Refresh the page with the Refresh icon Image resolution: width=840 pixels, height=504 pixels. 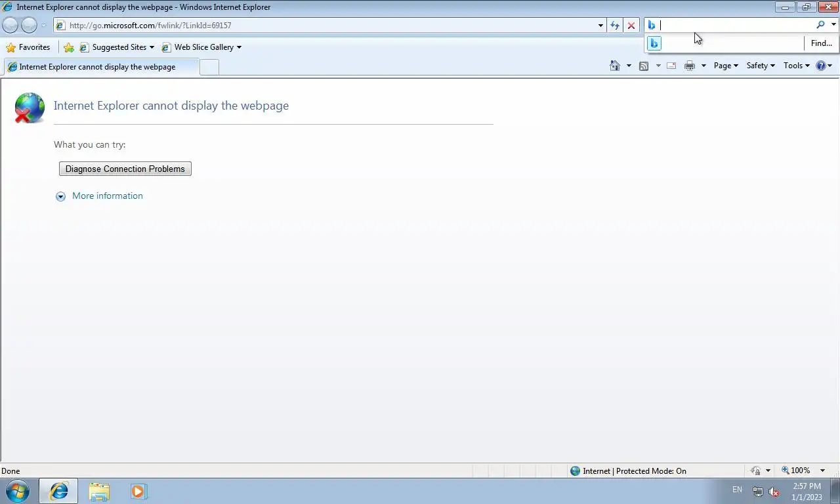(x=615, y=26)
